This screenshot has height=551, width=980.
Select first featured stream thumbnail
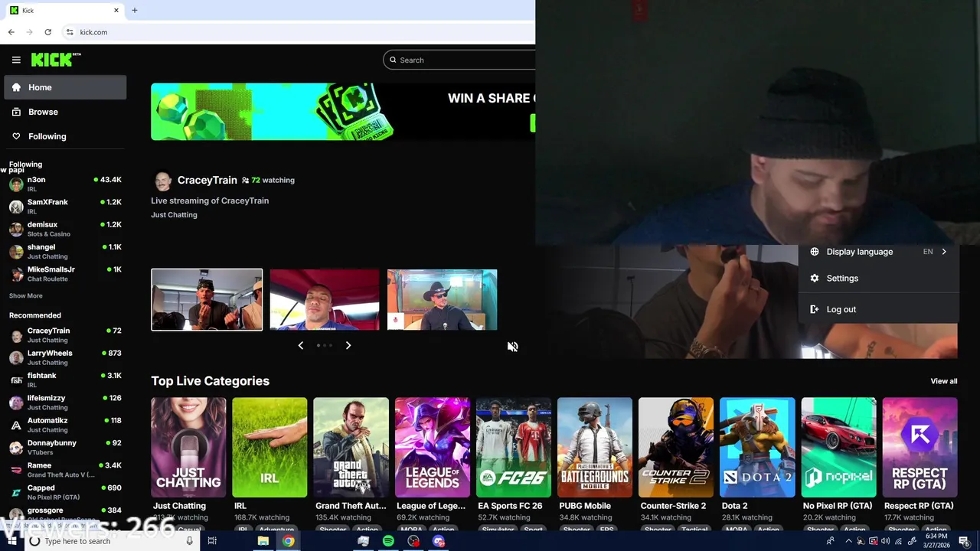coord(207,300)
